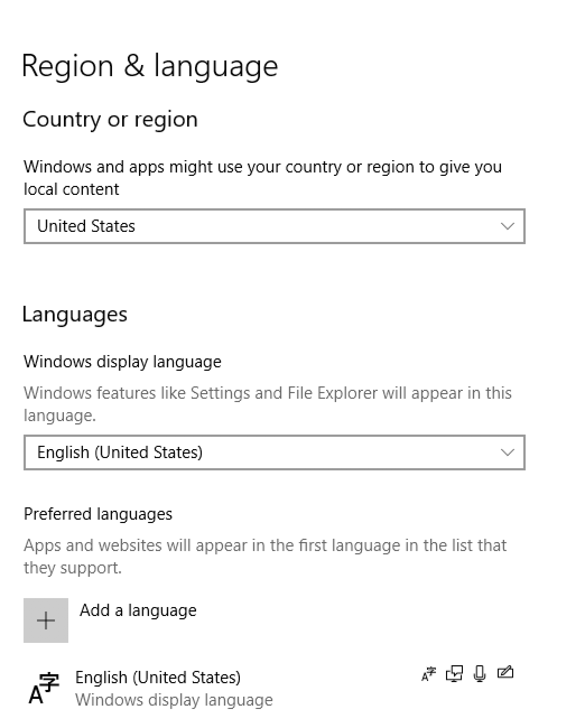Screen dimensions: 585x728
Task: Click the handwriting capability pen icon
Action: [x=505, y=672]
